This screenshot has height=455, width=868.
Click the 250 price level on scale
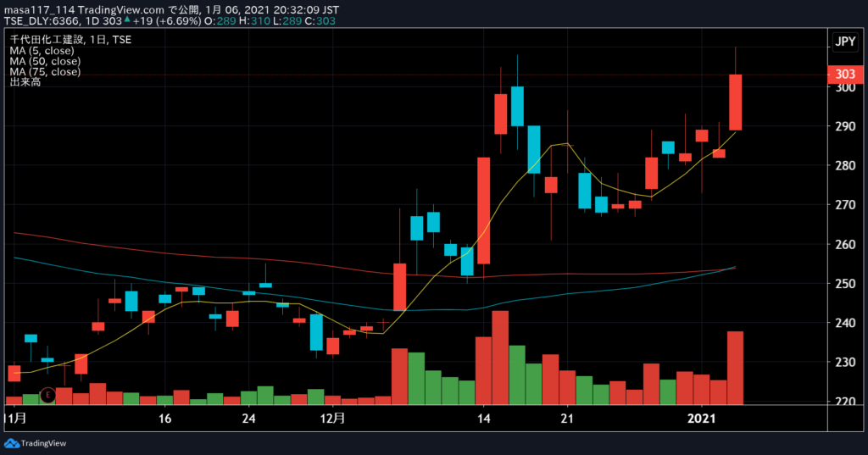click(x=845, y=283)
